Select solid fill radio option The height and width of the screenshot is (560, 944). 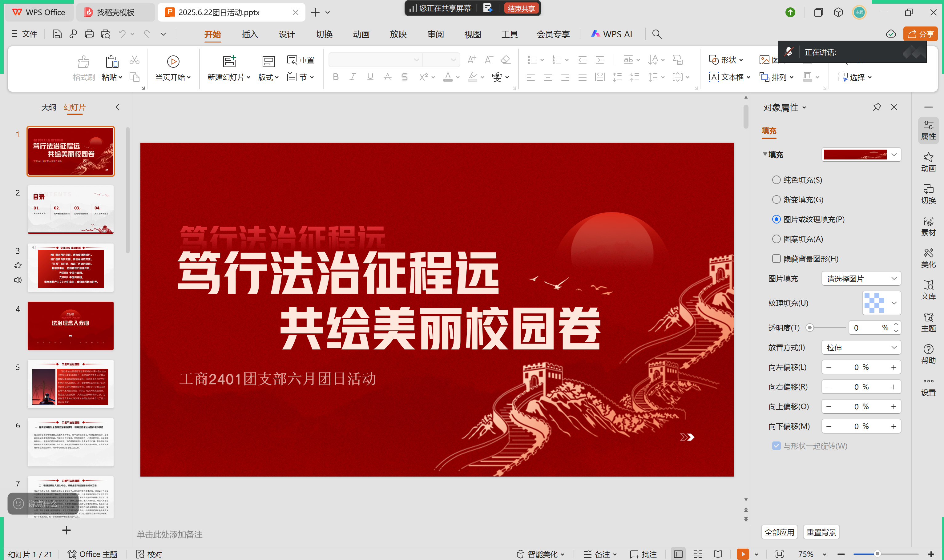point(776,180)
